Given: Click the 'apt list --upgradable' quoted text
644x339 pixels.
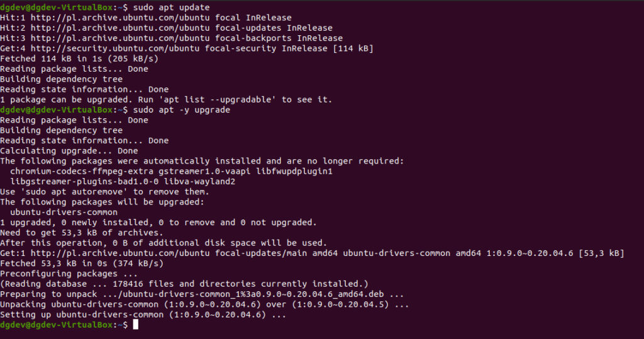Looking at the screenshot, I should [217, 99].
